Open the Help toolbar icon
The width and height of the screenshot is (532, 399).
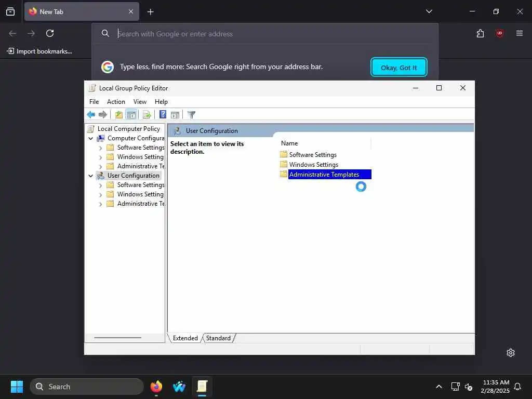tap(163, 115)
